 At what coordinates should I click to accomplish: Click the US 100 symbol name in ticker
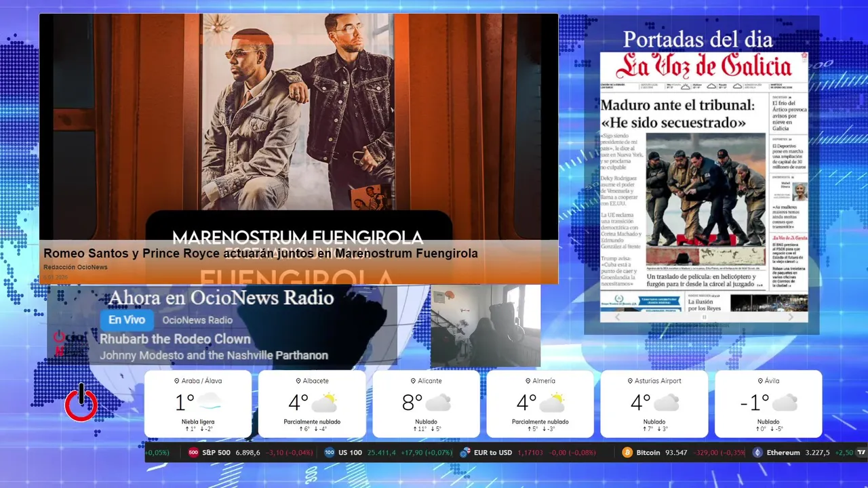click(x=351, y=452)
